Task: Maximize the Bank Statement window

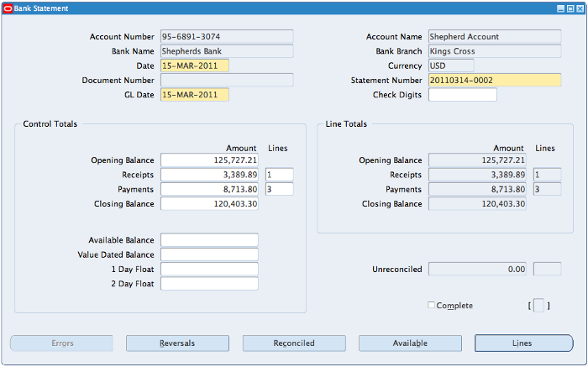Action: click(570, 8)
